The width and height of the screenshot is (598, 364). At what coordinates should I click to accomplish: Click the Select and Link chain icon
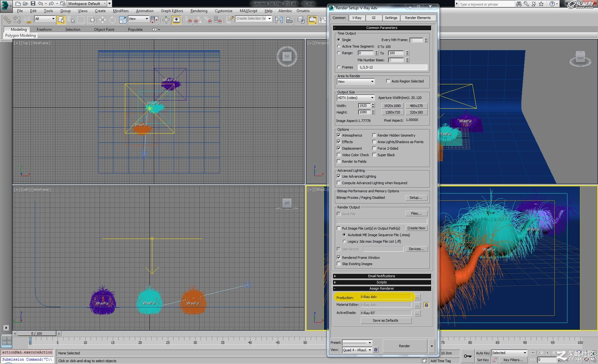[7, 20]
